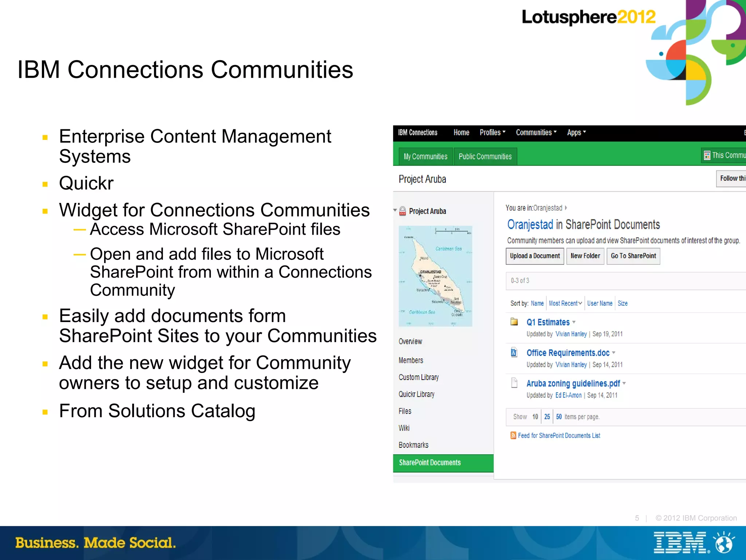Click the Office Requirements.doc Word file icon
This screenshot has height=560, width=746.
pyautogui.click(x=514, y=352)
